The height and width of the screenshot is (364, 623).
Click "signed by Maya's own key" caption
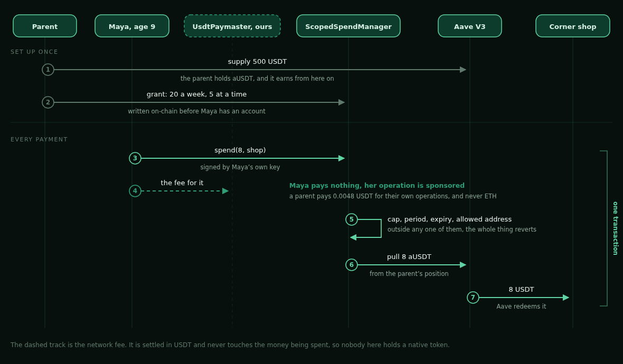pyautogui.click(x=240, y=167)
